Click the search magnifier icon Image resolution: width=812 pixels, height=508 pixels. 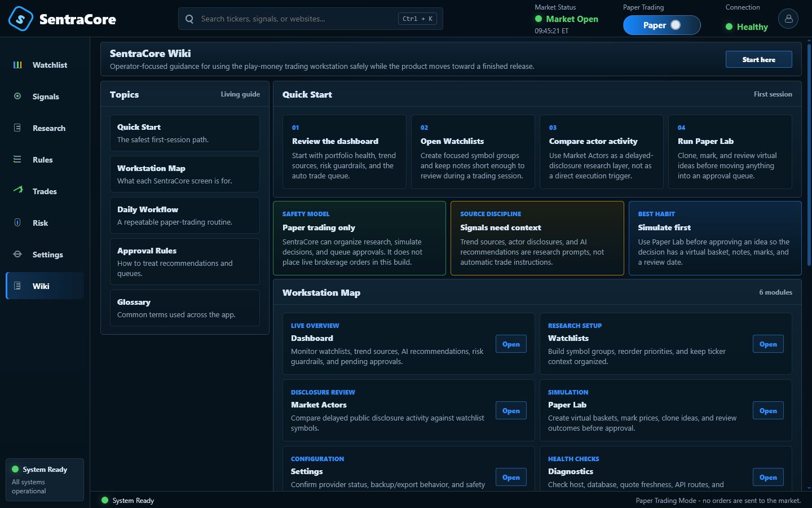(189, 19)
